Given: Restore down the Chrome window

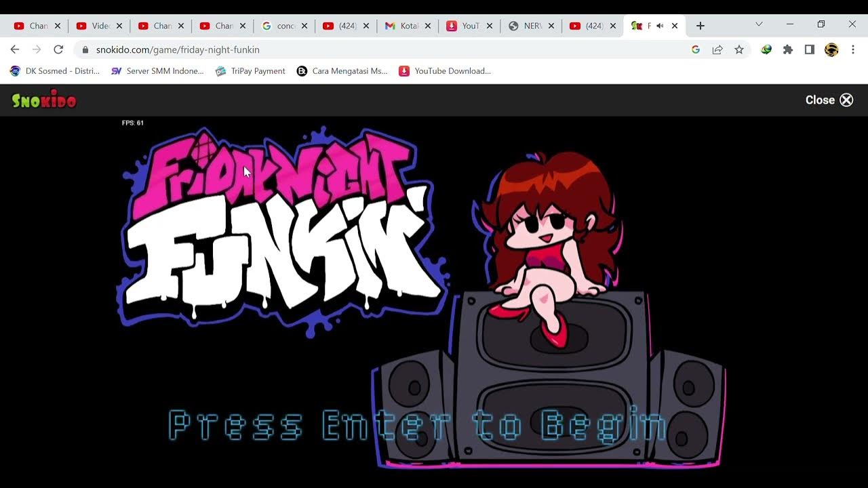Looking at the screenshot, I should [821, 24].
